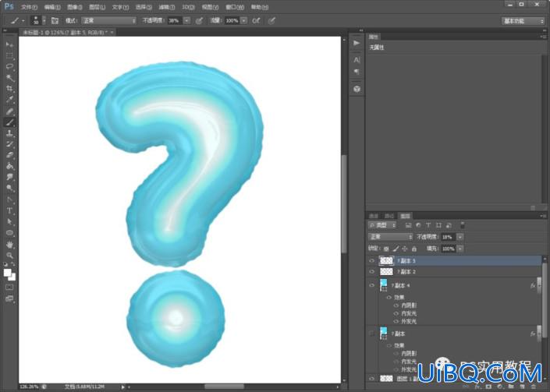
Task: Select the 副本 2 layer thumbnail
Action: 386,271
